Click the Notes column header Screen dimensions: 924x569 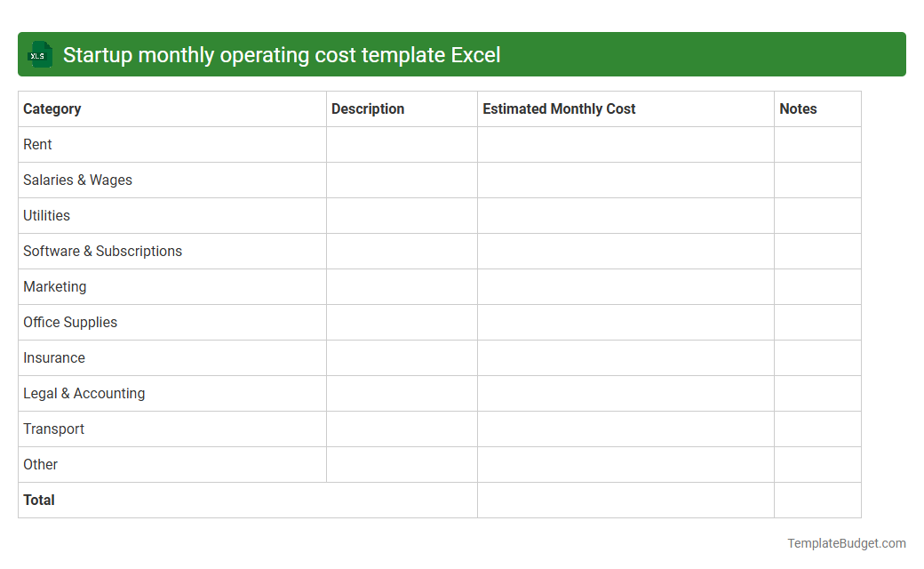798,108
